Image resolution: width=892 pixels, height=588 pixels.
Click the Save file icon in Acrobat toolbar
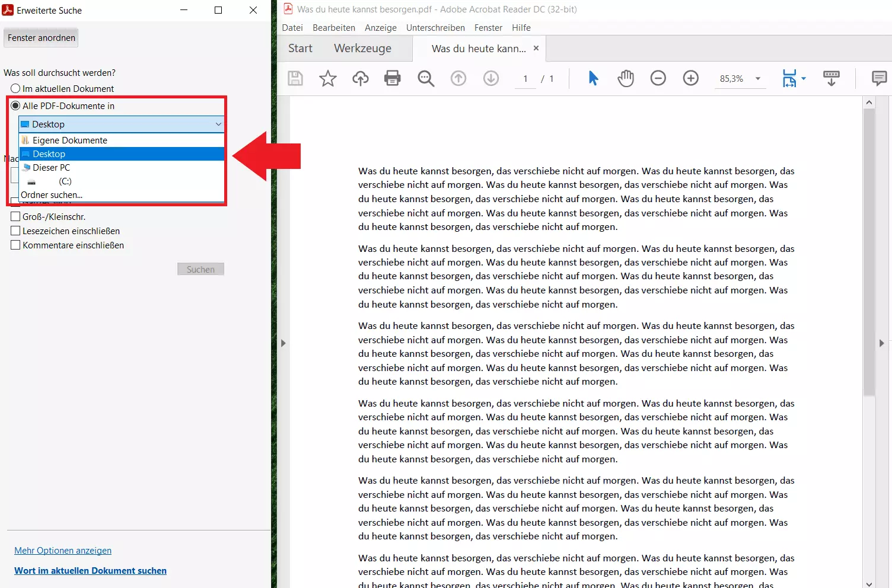[x=295, y=78]
